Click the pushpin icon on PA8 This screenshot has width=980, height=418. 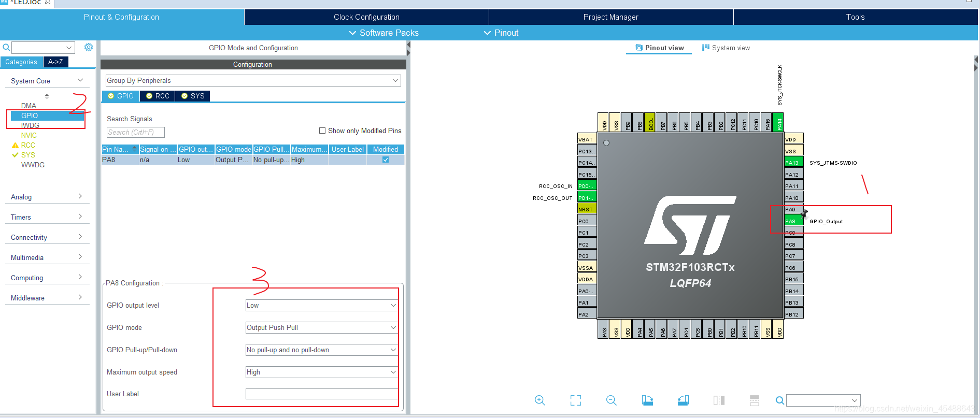click(804, 213)
